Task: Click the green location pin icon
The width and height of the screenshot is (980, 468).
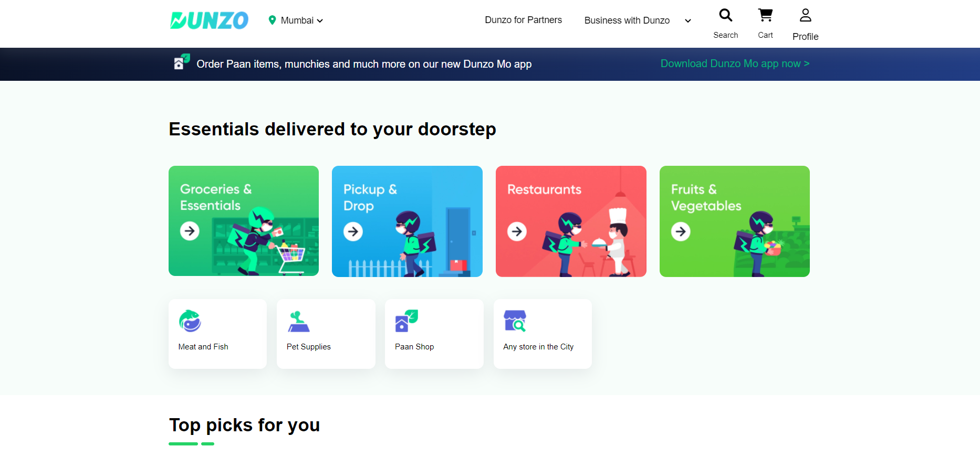Action: pos(272,20)
